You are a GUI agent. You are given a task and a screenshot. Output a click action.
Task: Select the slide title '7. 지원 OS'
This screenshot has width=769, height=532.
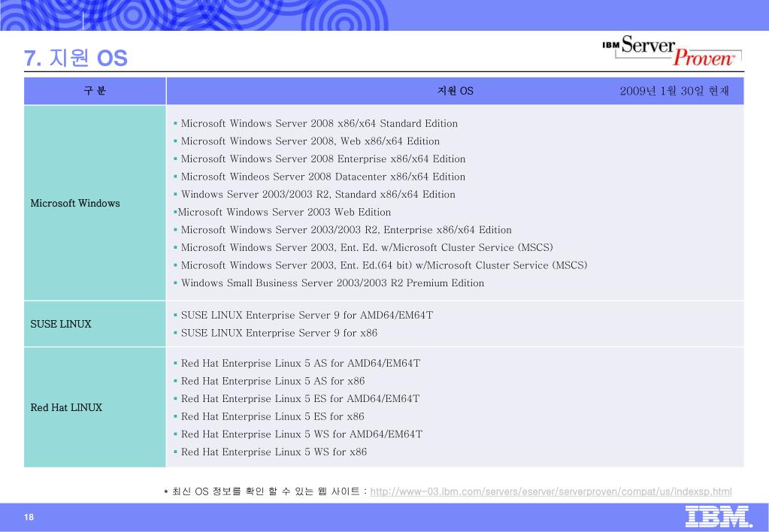coord(75,58)
